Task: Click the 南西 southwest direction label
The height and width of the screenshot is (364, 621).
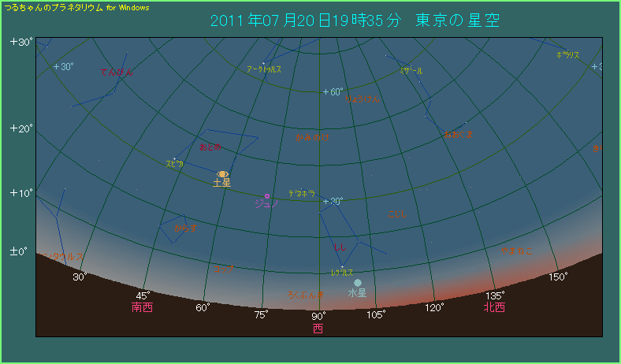Action: tap(142, 307)
